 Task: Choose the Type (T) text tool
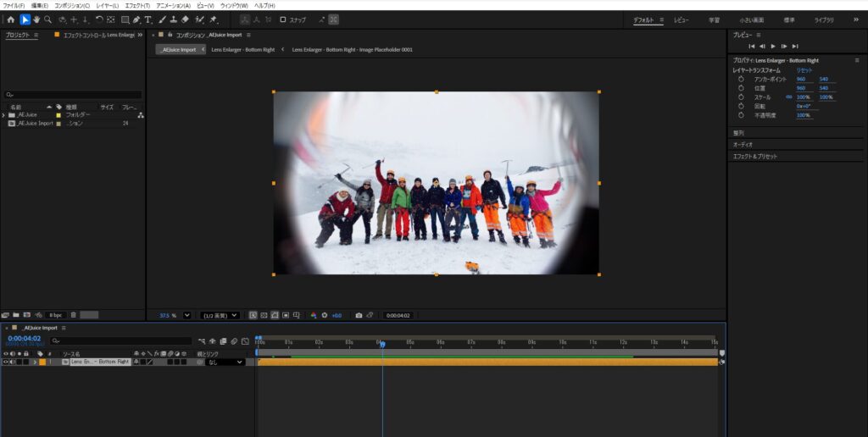point(147,19)
